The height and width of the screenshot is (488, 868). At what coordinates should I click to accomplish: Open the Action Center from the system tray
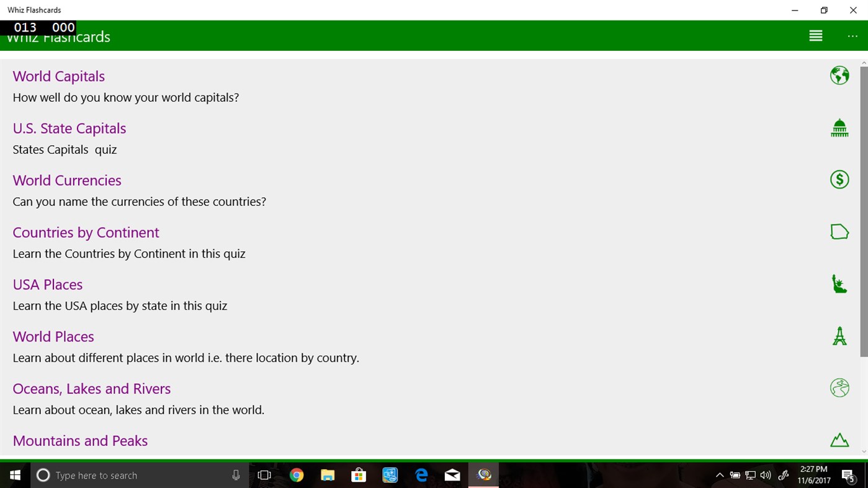click(849, 475)
